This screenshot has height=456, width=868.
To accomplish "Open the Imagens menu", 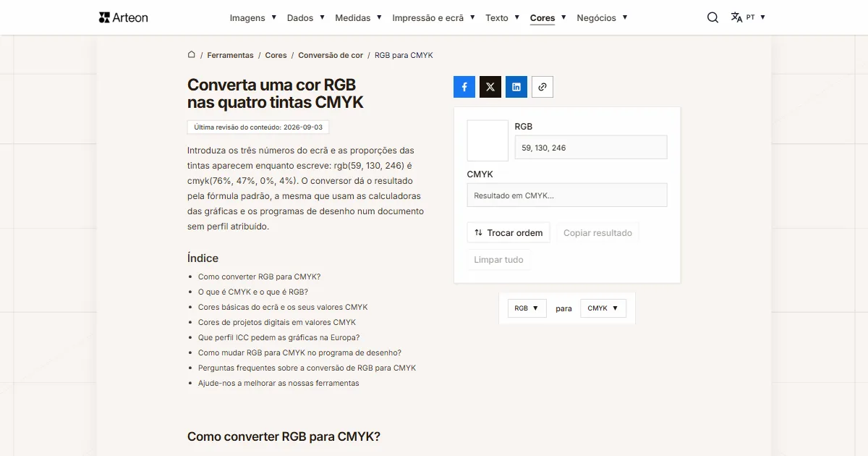I will 253,18.
